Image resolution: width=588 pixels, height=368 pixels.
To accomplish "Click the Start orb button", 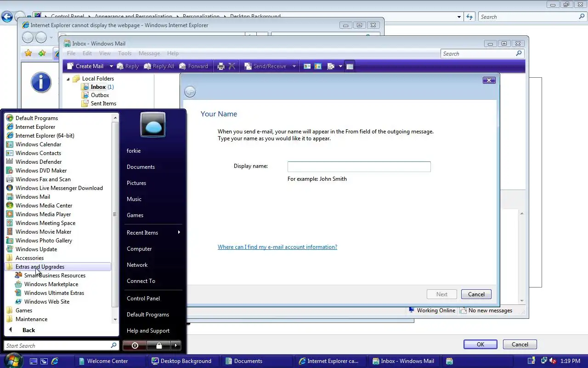I will point(12,360).
